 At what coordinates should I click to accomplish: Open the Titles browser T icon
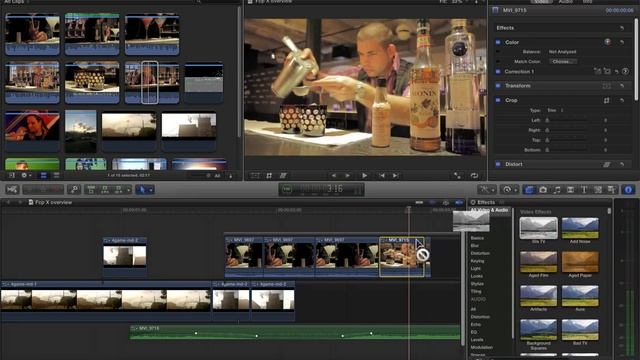pyautogui.click(x=584, y=189)
